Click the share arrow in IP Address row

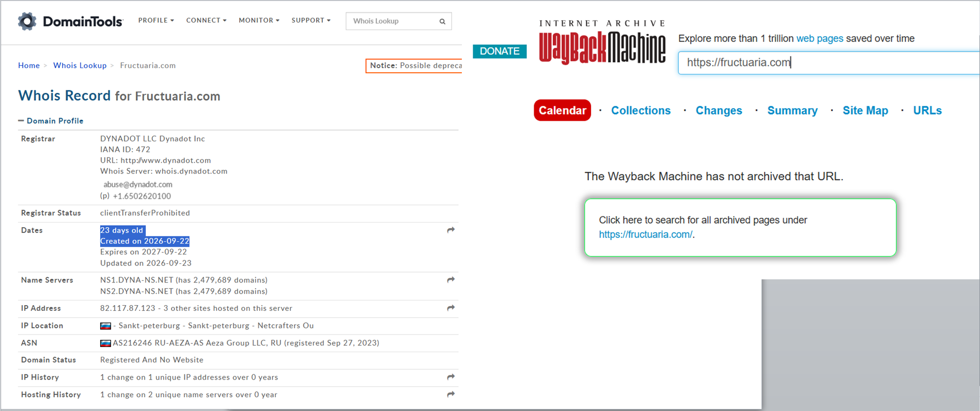point(451,308)
